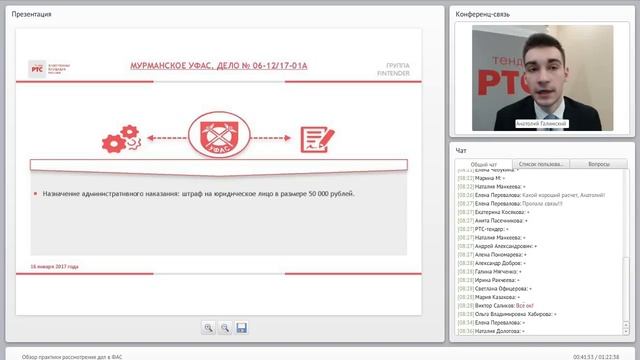Viewport: 640px width, 360px height.
Task: Click the chat scrollbar down arrow
Action: point(626,332)
